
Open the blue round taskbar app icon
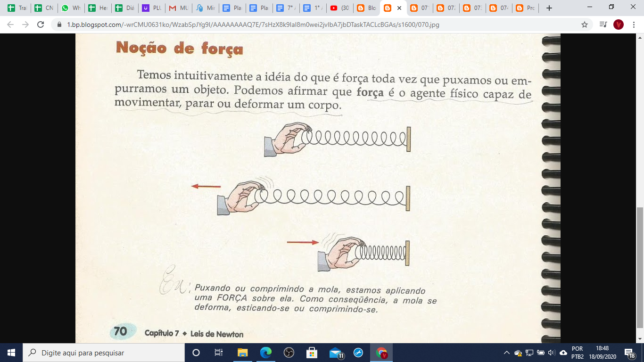point(358,353)
